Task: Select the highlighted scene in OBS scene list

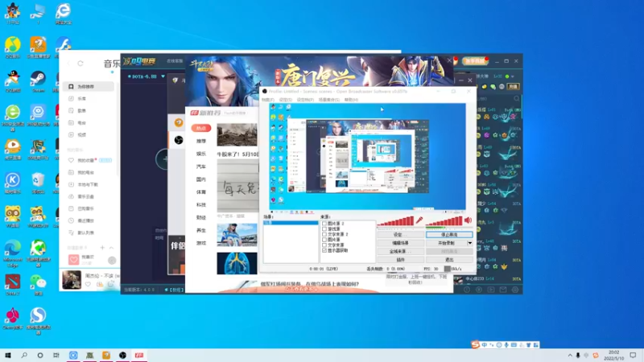Action: 291,223
